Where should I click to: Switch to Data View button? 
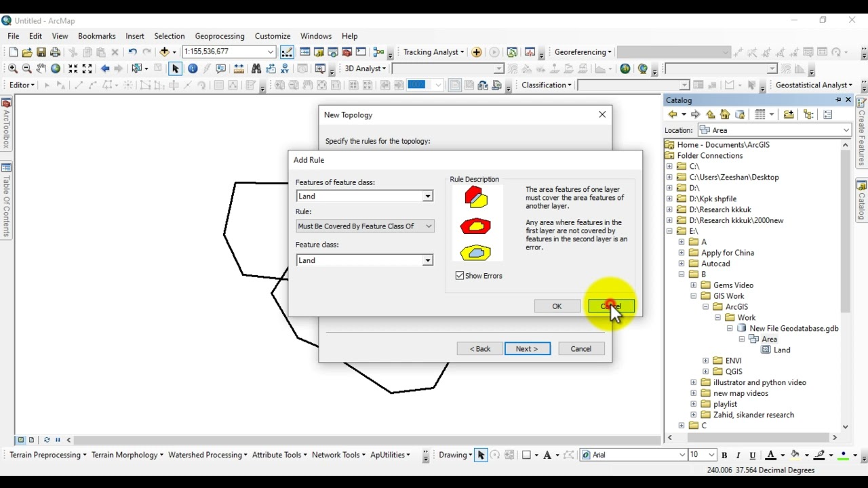point(21,440)
